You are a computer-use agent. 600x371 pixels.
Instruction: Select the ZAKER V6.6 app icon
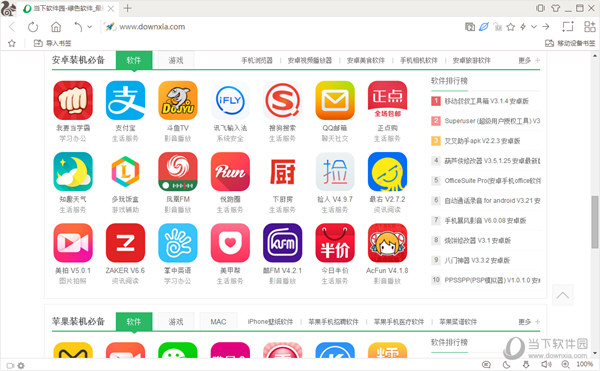[x=126, y=243]
